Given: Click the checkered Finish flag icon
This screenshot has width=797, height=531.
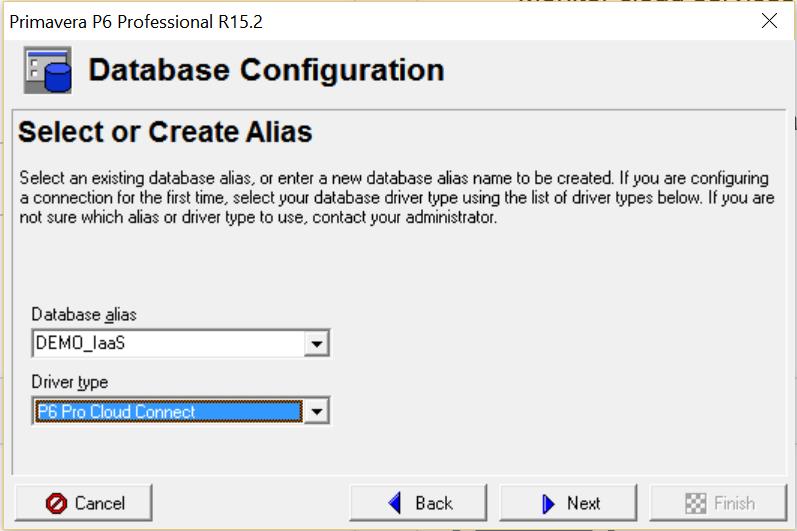Looking at the screenshot, I should (694, 503).
